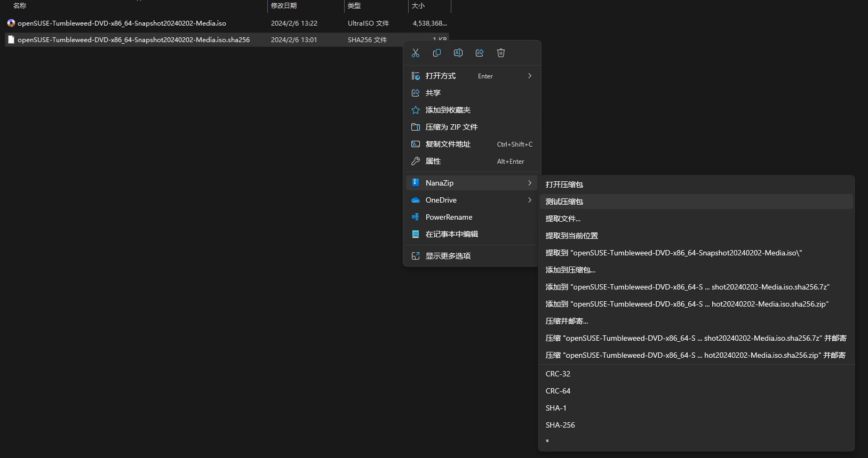Click the Cut scissors icon
This screenshot has width=868, height=458.
pyautogui.click(x=416, y=53)
